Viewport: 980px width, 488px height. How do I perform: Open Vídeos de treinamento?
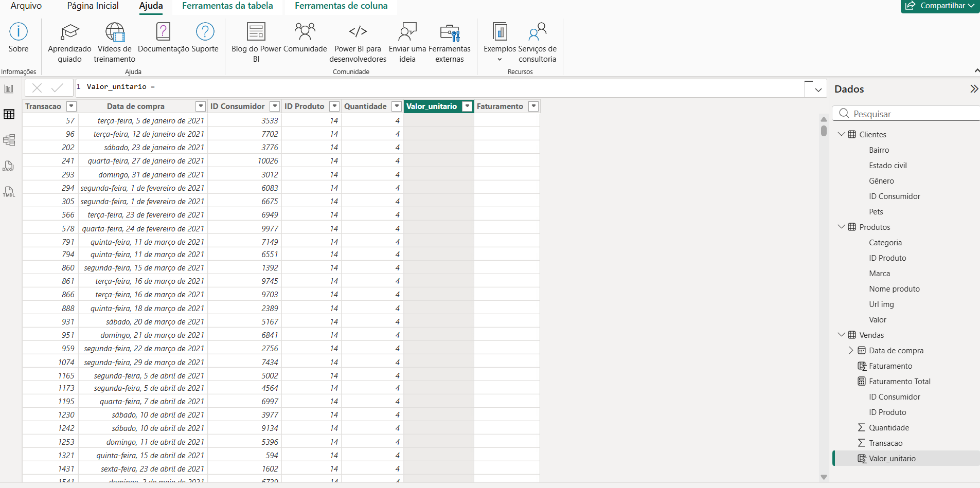click(x=115, y=32)
